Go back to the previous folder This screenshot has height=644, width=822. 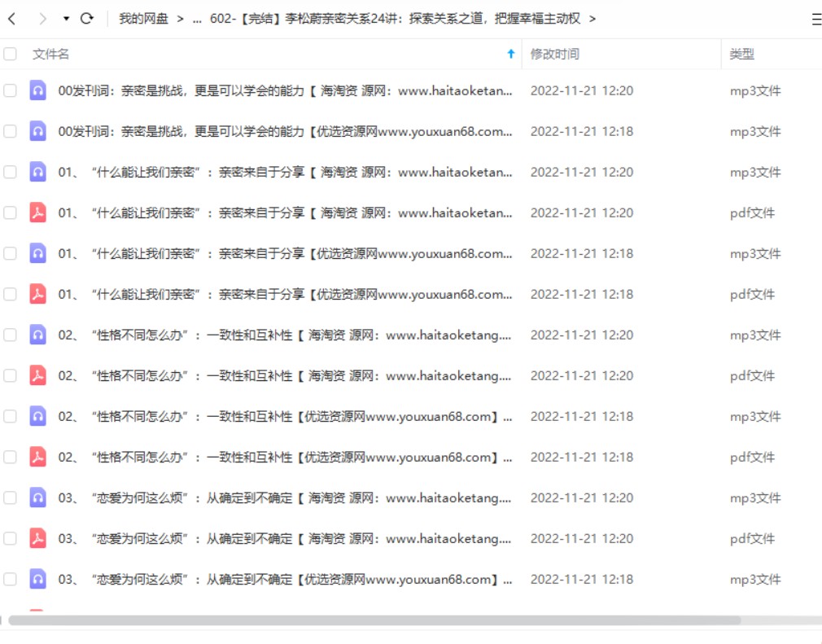tap(12, 19)
